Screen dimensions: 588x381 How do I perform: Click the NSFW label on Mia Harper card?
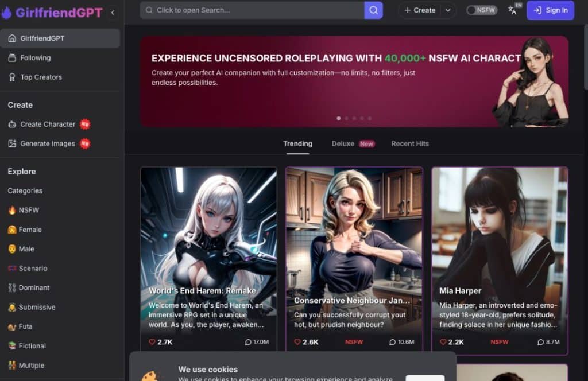coord(500,342)
